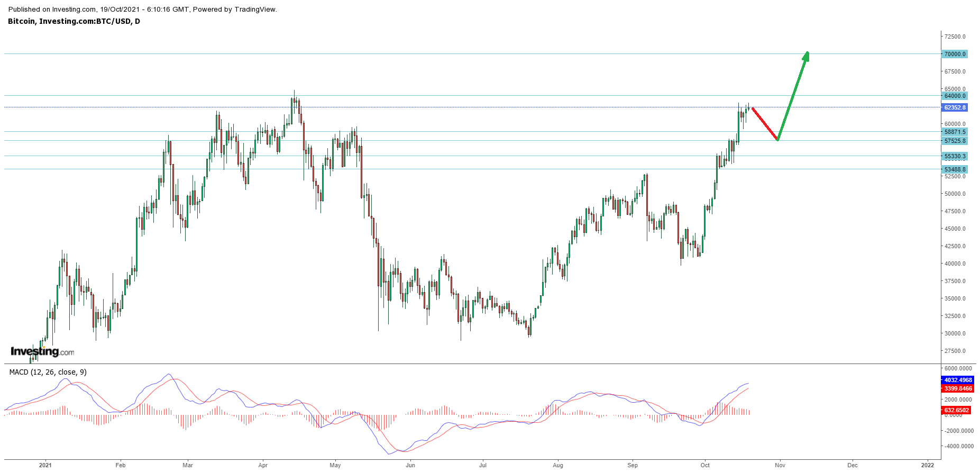
Task: Click the Bitcoin, Investing.com:BTC/USD, D chart title
Action: (x=74, y=21)
